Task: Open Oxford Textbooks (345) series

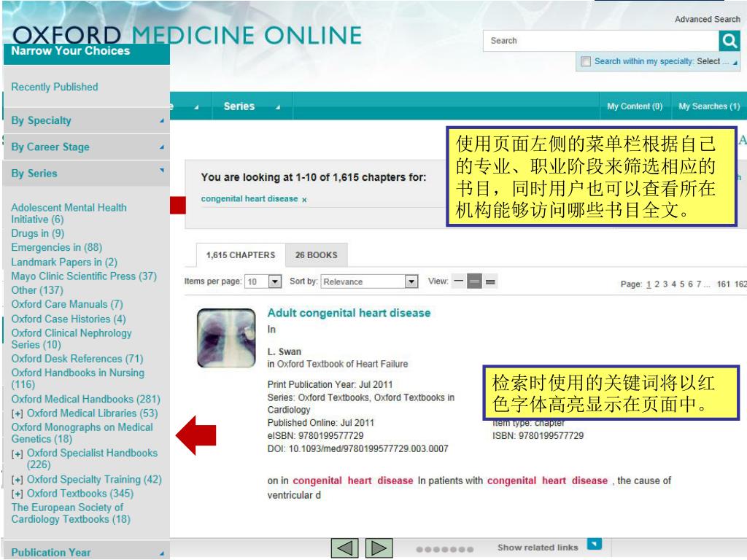Action: tap(80, 494)
